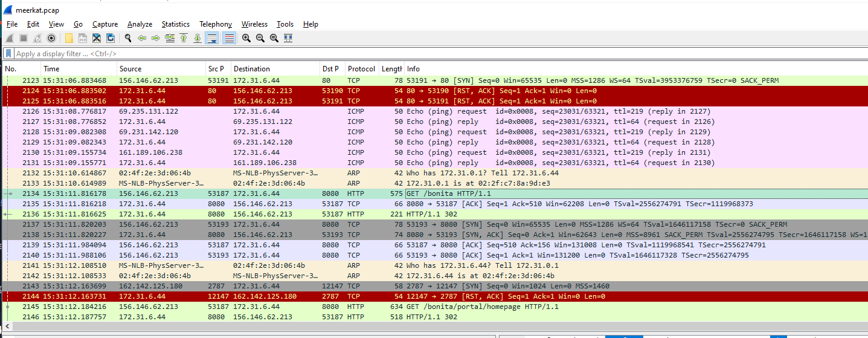
Task: Toggle auto-scroll during live capture
Action: click(212, 38)
